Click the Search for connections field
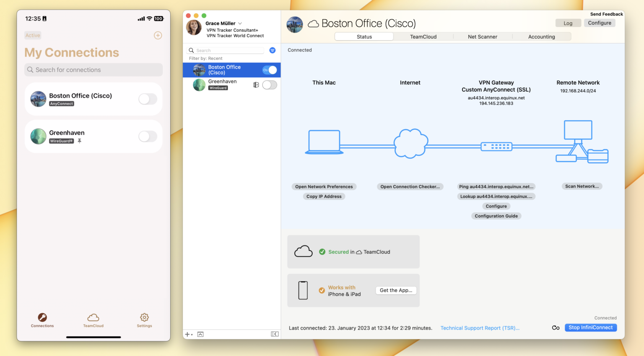 pos(93,70)
